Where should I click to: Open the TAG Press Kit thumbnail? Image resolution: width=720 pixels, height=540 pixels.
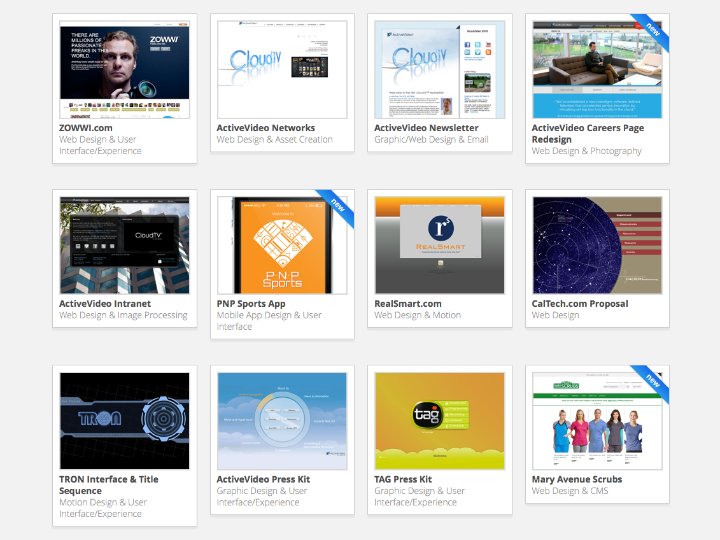tap(439, 421)
